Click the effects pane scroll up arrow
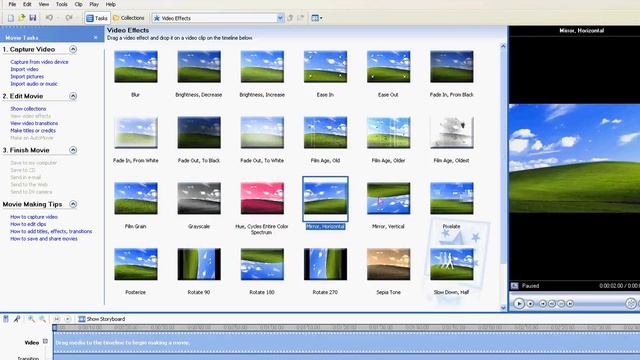Image resolution: width=640 pixels, height=360 pixels. (503, 46)
